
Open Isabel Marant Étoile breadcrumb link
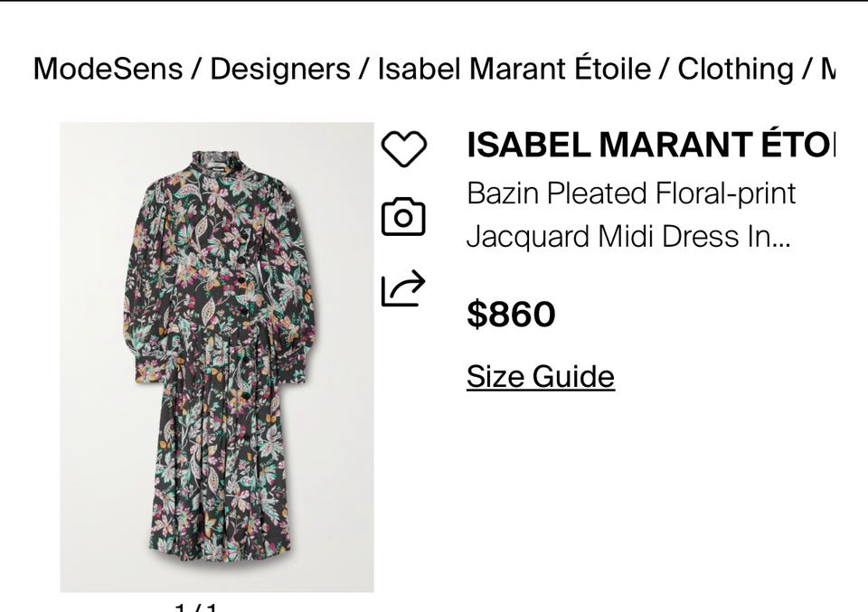514,69
